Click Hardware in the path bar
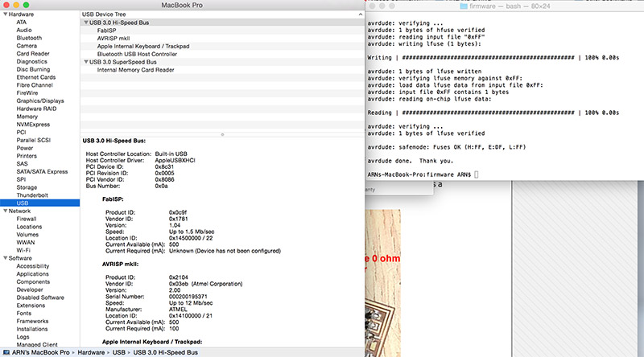The height and width of the screenshot is (357, 644). [x=91, y=352]
